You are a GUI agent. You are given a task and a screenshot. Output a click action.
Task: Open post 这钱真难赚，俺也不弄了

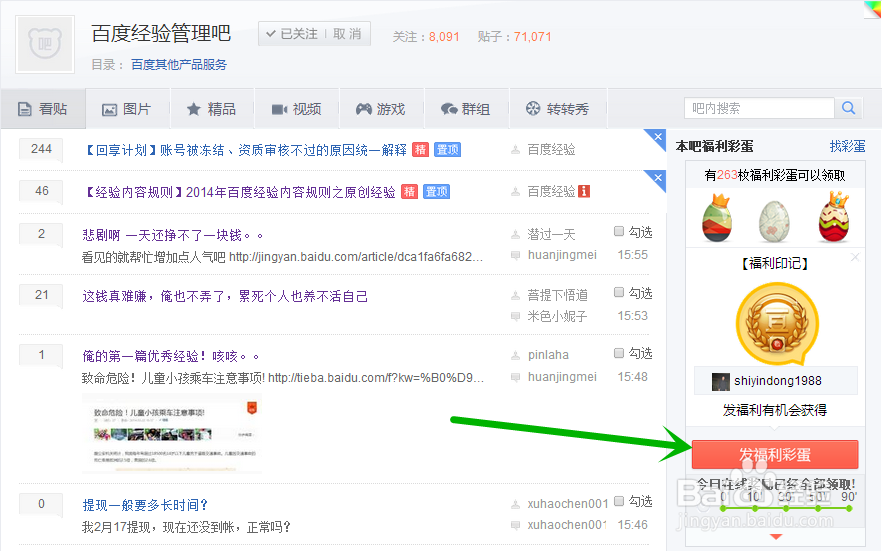(225, 296)
